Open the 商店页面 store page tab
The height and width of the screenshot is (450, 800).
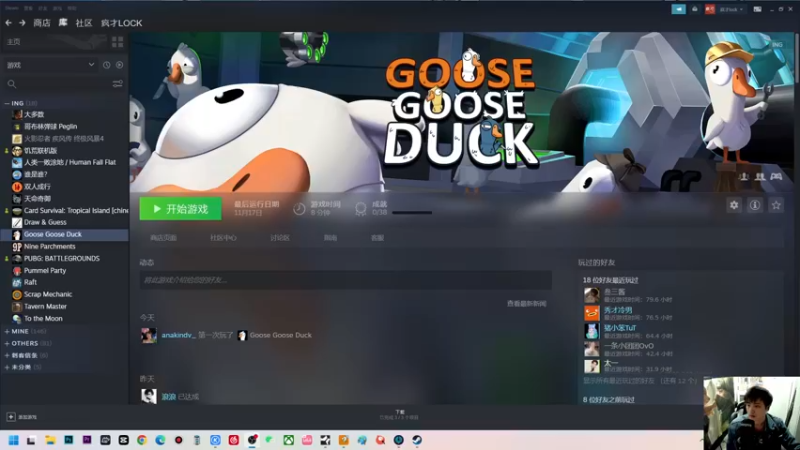click(163, 238)
